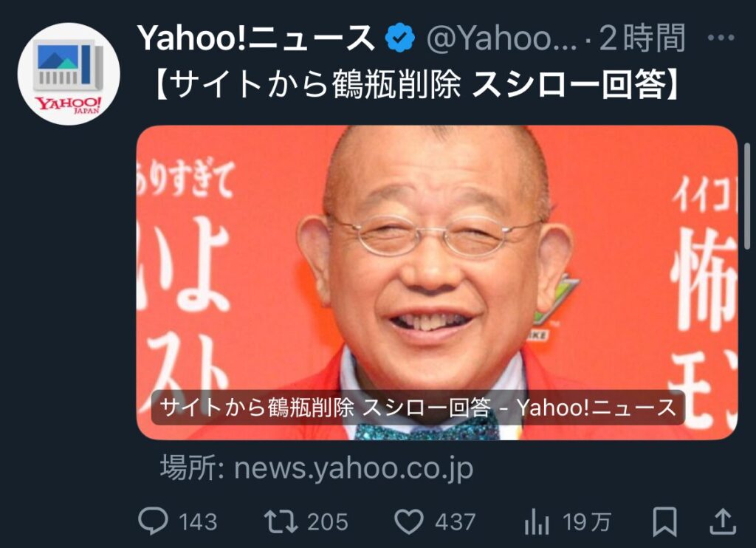Bookmark this tweet
Image resolution: width=756 pixels, height=548 pixels.
click(x=665, y=521)
